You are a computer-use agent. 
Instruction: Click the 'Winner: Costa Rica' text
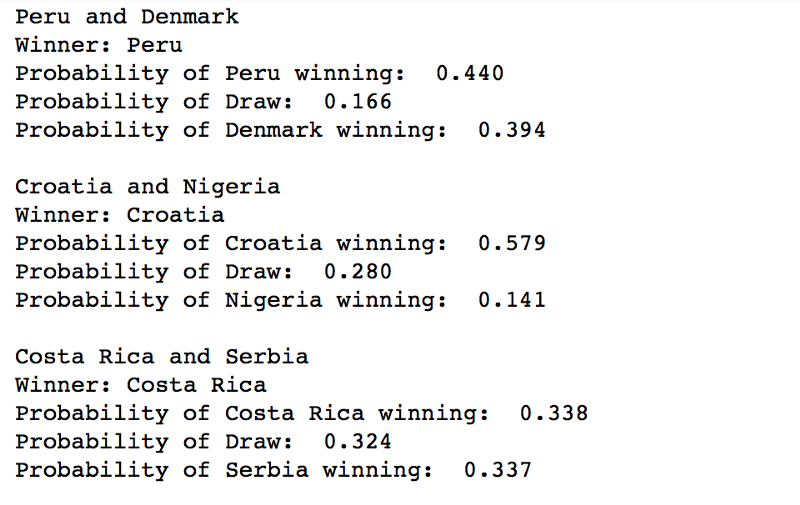point(141,385)
